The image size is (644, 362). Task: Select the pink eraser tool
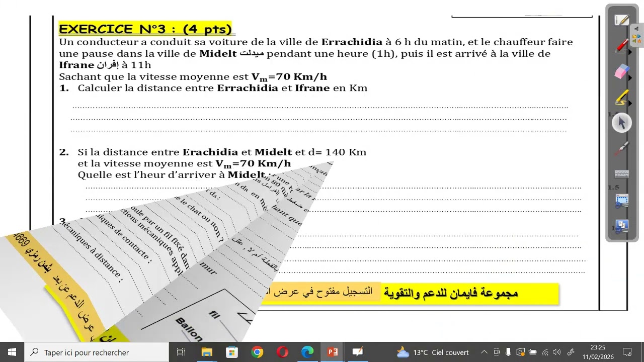(x=621, y=72)
